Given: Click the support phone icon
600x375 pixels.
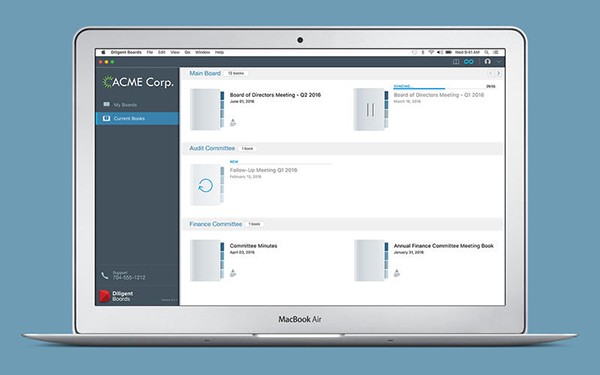Looking at the screenshot, I should pyautogui.click(x=105, y=275).
